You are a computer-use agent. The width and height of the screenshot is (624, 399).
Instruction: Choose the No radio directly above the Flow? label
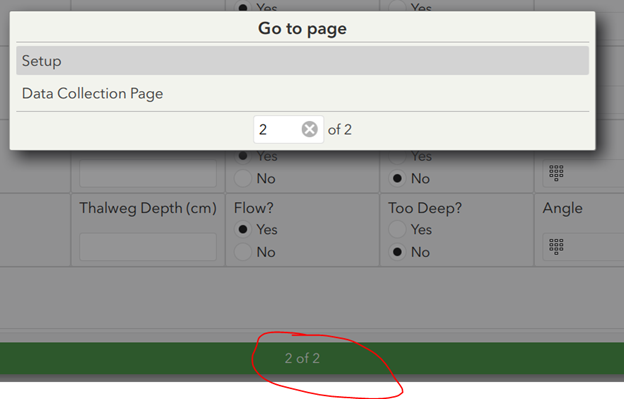click(243, 178)
